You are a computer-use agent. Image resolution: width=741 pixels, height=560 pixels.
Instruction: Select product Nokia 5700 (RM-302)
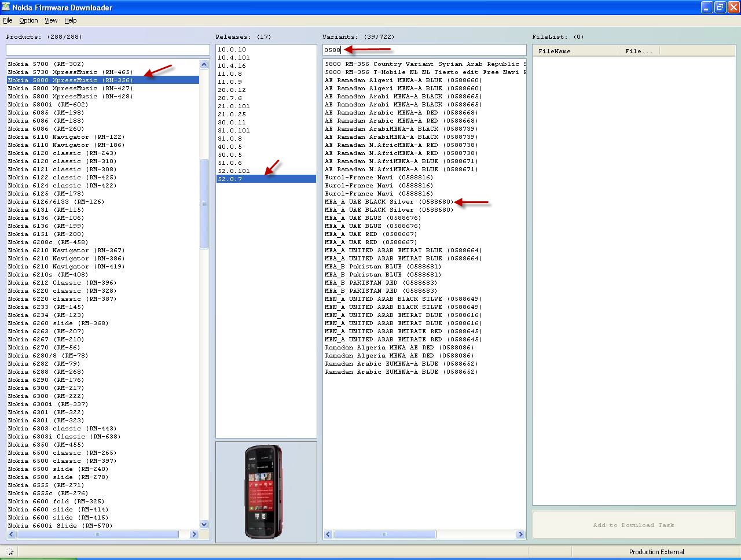(x=103, y=64)
